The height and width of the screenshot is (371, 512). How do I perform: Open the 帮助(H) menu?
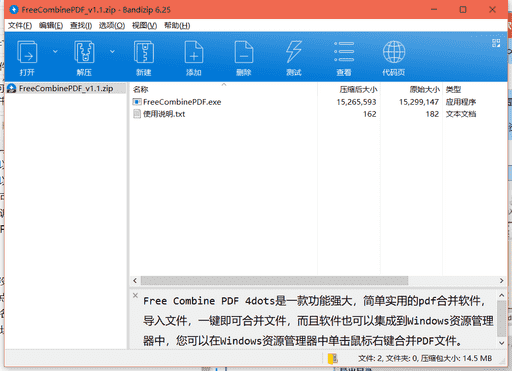[x=177, y=26]
